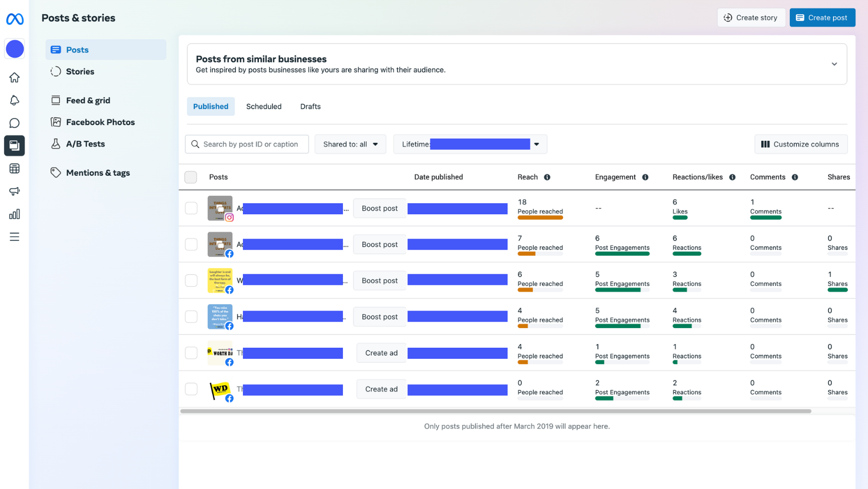
Task: Open Planner grid icon in left rail
Action: click(x=14, y=168)
